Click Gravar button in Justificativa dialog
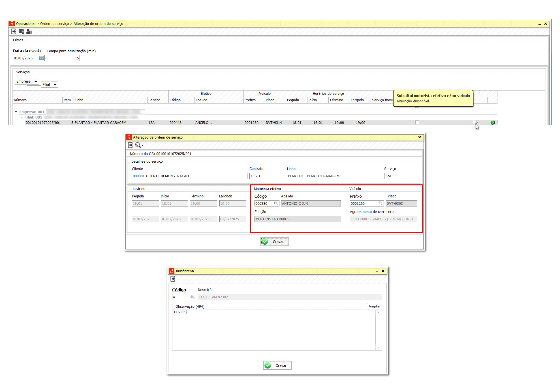This screenshot has height=392, width=560. (277, 365)
